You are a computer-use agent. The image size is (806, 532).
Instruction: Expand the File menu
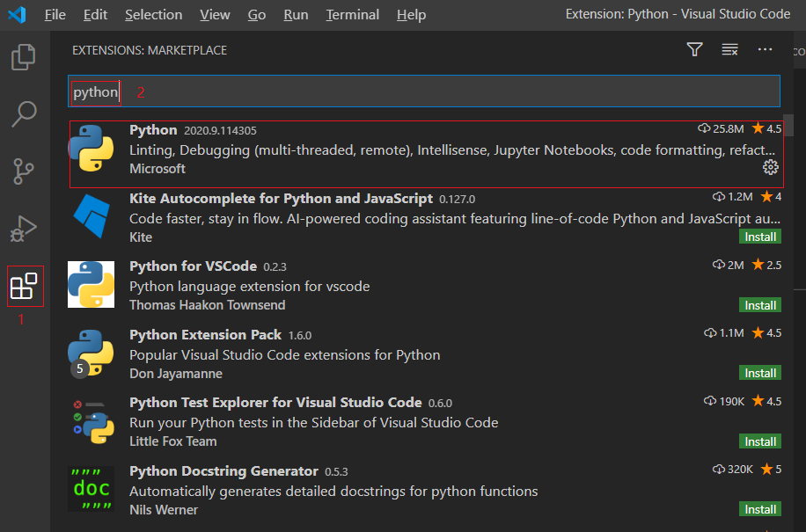click(55, 14)
